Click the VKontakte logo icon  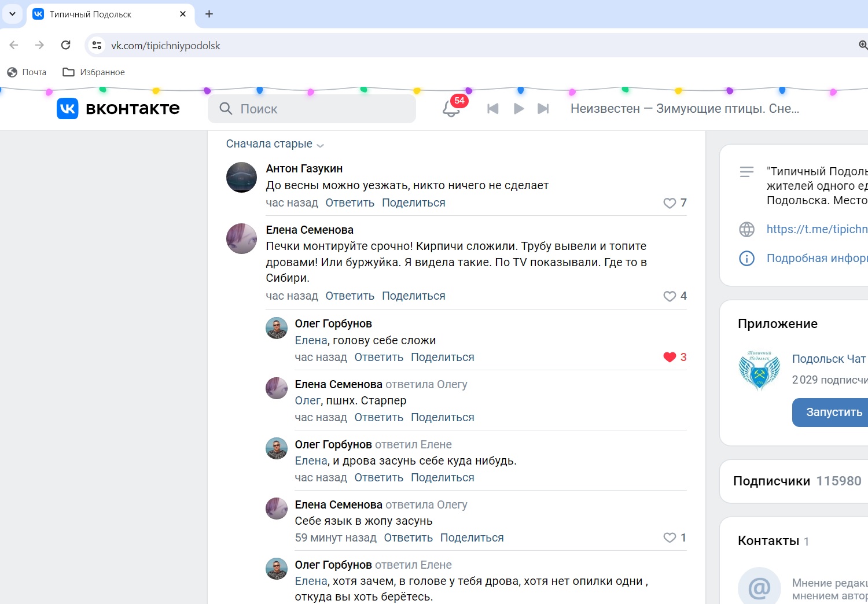pyautogui.click(x=68, y=109)
